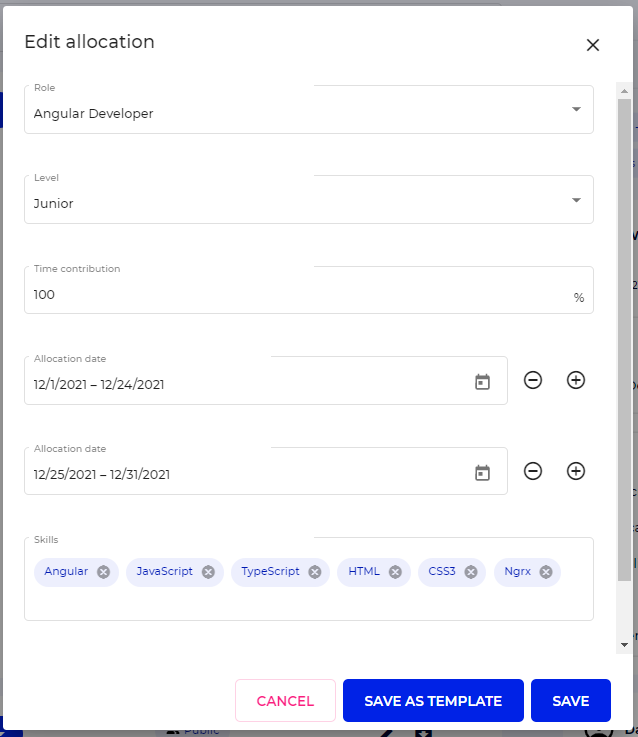Remove the 12/1/2021 – 12/24/2021 allocation date row
638x737 pixels.
tap(533, 380)
